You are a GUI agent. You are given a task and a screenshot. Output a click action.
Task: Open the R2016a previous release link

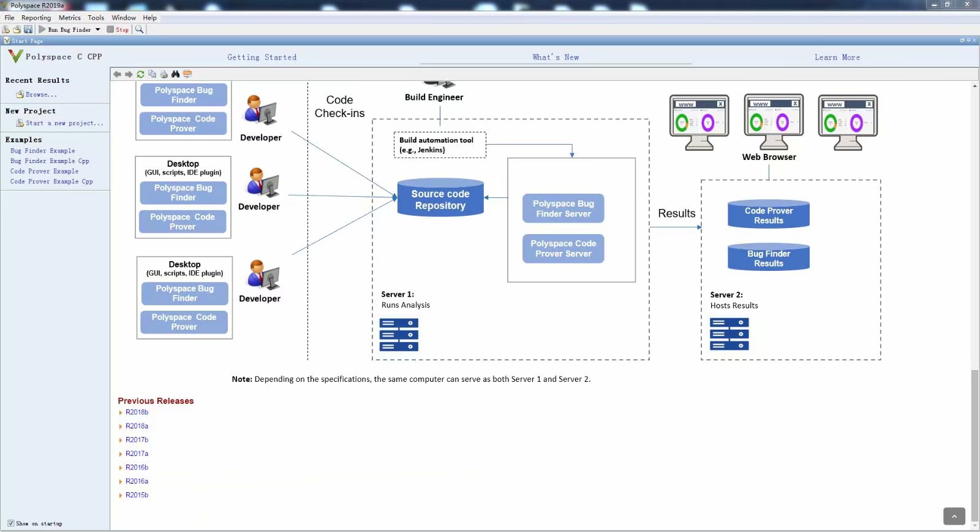pos(137,481)
